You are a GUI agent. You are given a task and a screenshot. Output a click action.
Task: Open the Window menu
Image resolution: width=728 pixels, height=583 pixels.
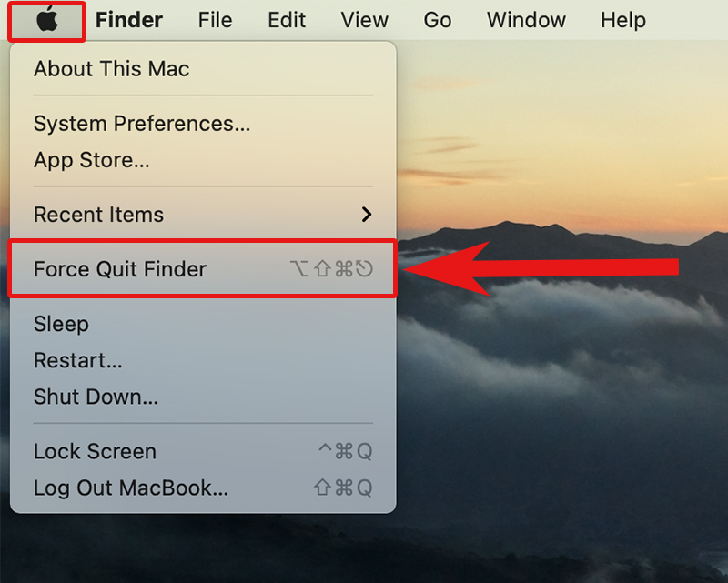click(526, 20)
